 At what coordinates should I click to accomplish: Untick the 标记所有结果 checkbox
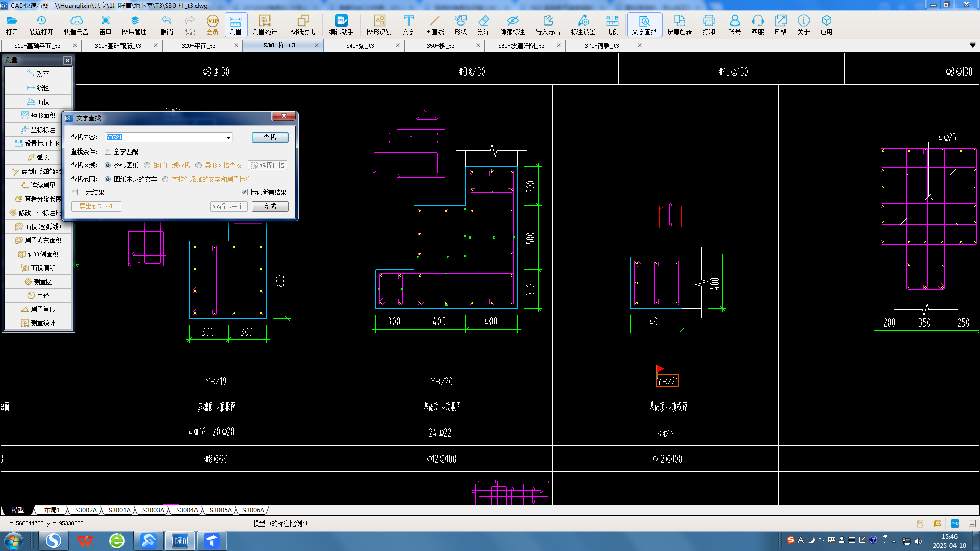pos(244,192)
